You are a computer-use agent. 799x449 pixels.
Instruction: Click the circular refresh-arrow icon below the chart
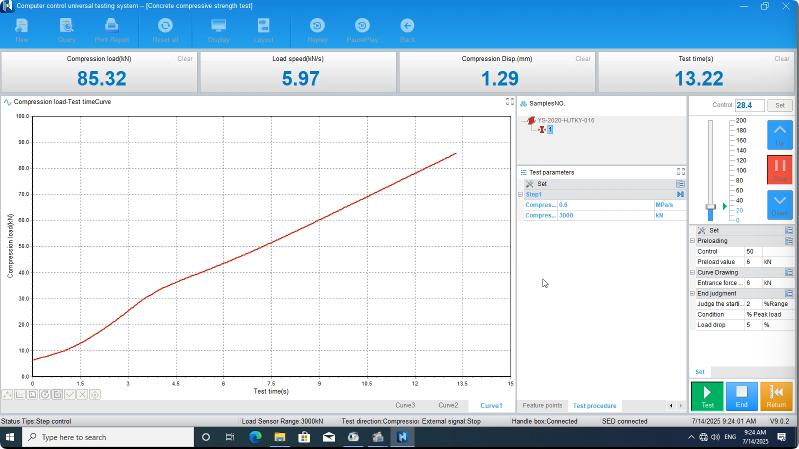pyautogui.click(x=45, y=394)
